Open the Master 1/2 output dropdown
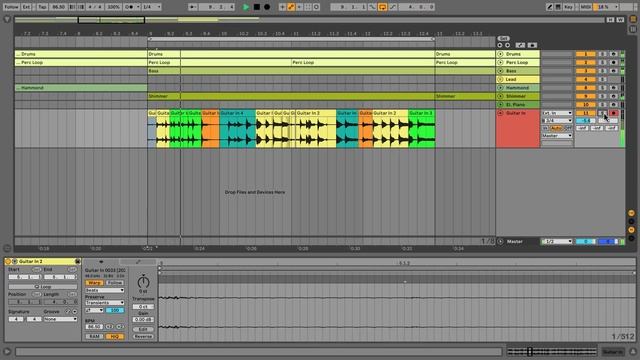Screen dimensions: 640x360 [557, 242]
